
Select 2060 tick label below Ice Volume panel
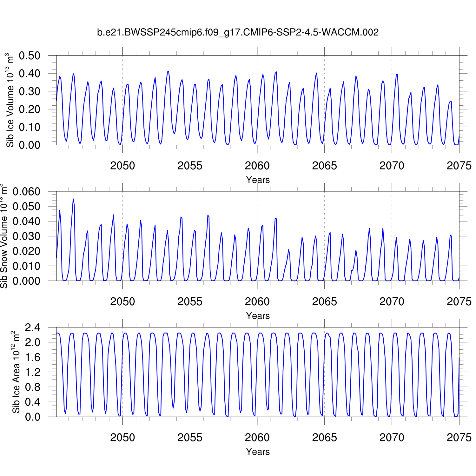click(x=257, y=166)
